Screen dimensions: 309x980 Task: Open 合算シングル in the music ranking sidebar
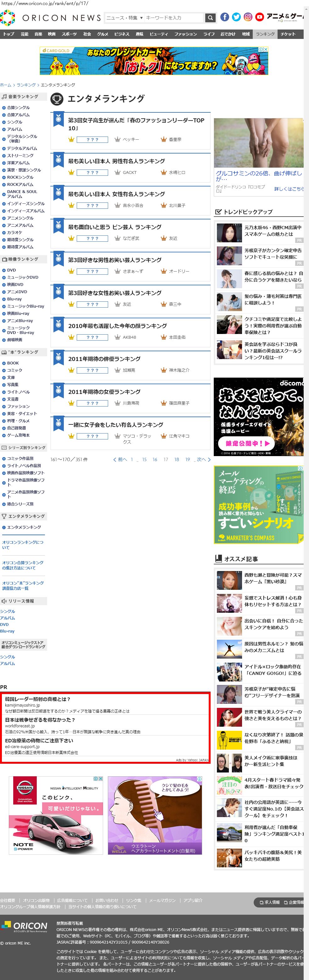18,108
